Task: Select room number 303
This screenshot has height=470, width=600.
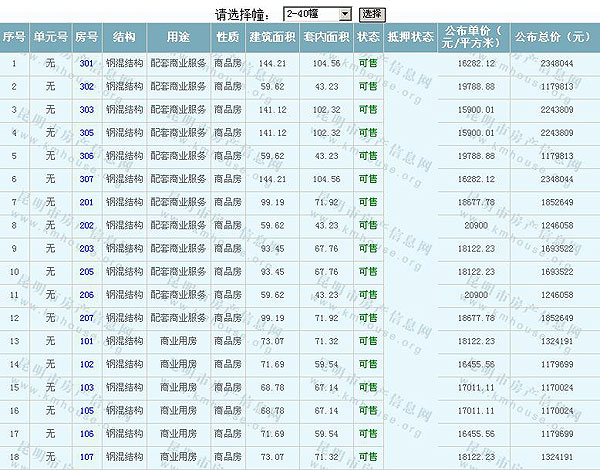Action: pos(86,109)
